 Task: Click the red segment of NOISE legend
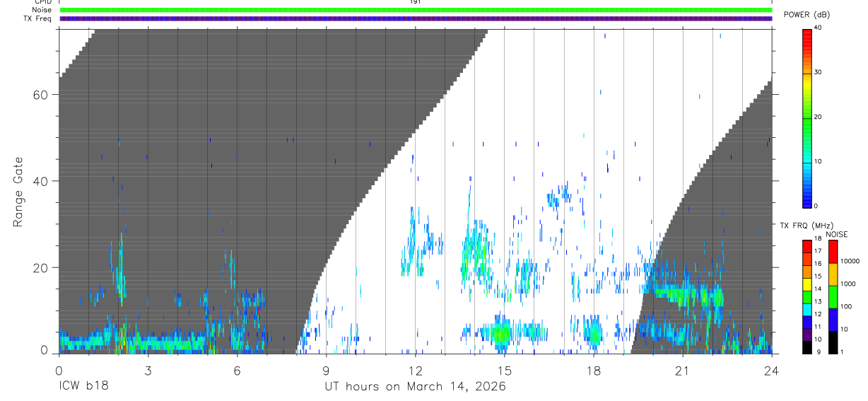833,252
